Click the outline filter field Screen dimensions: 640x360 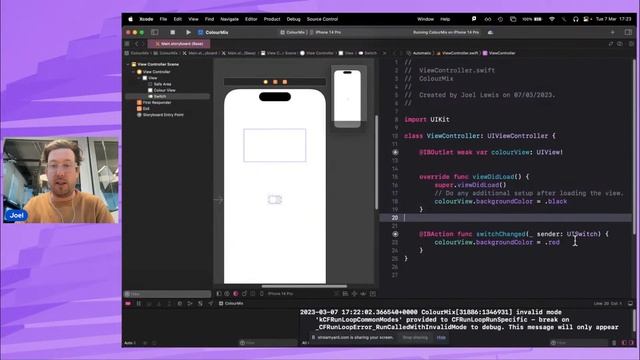pos(167,294)
